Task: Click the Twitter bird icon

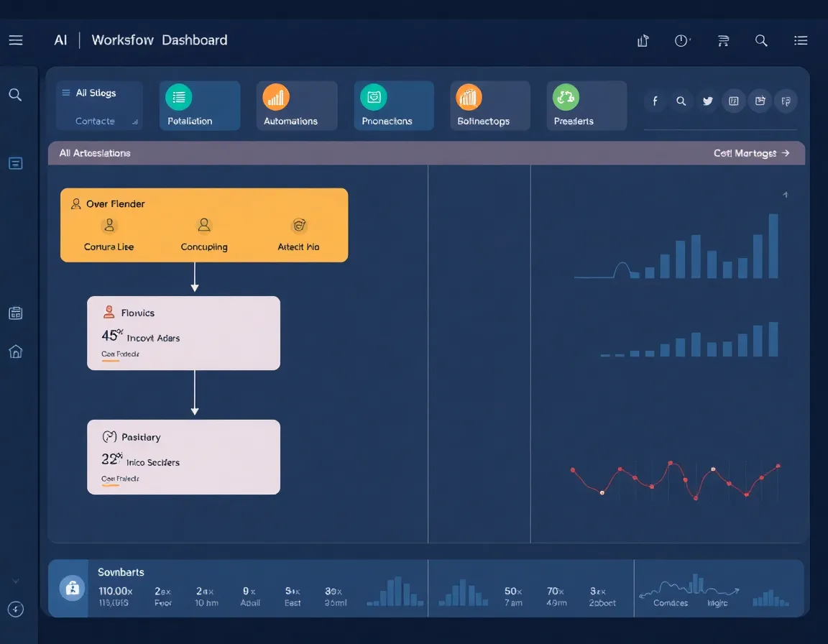Action: click(x=707, y=101)
